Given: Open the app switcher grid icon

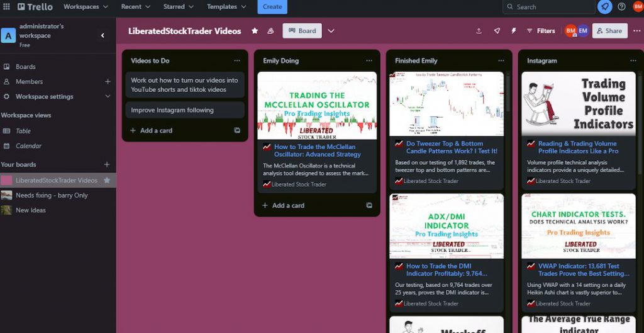Looking at the screenshot, I should pos(6,6).
